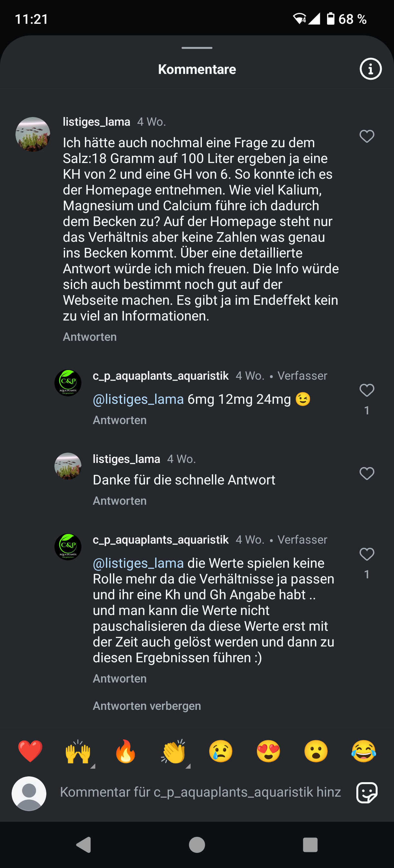
Task: Reply to the "6mg 12mg 24mg" comment
Action: click(x=120, y=420)
